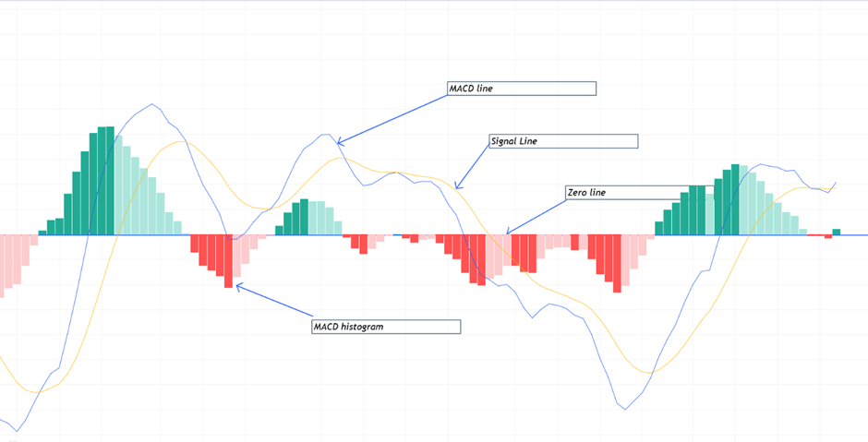Click the small green bar at far right

(x=837, y=232)
